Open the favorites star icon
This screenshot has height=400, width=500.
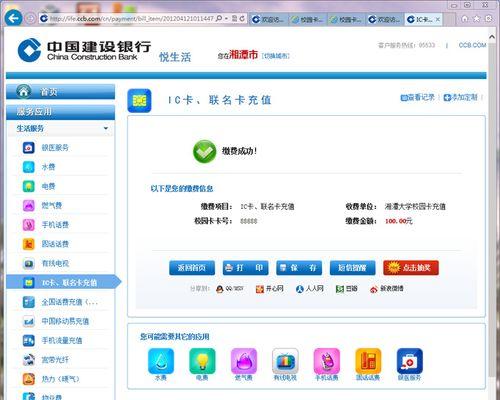[477, 19]
